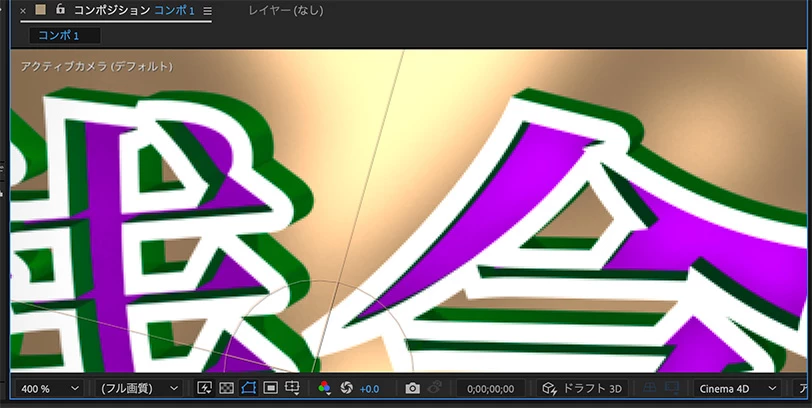This screenshot has height=408, width=812.
Task: Select the コンポ 1 name in panel title
Action: (x=175, y=10)
